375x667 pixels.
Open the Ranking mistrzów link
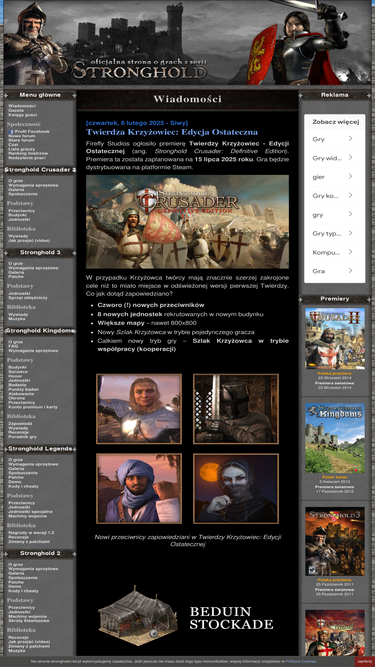[x=28, y=153]
